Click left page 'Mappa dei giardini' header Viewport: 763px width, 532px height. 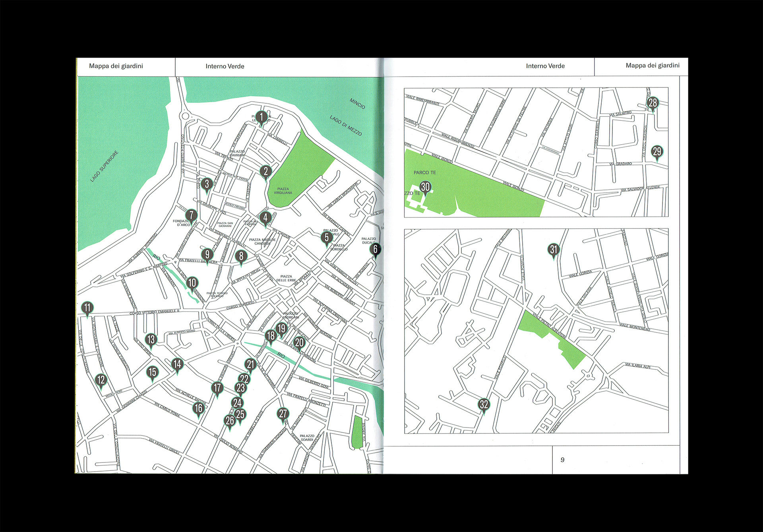(116, 66)
